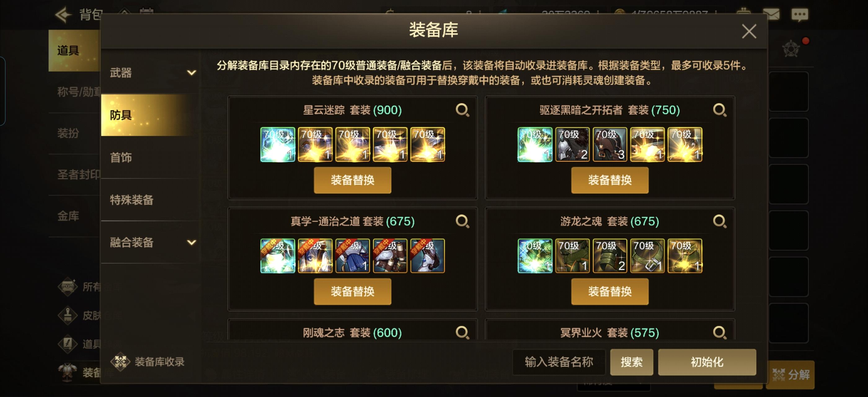The width and height of the screenshot is (868, 397).
Task: Select first 70级 item in 驱逐黑暗之开拓者 set
Action: click(x=535, y=144)
